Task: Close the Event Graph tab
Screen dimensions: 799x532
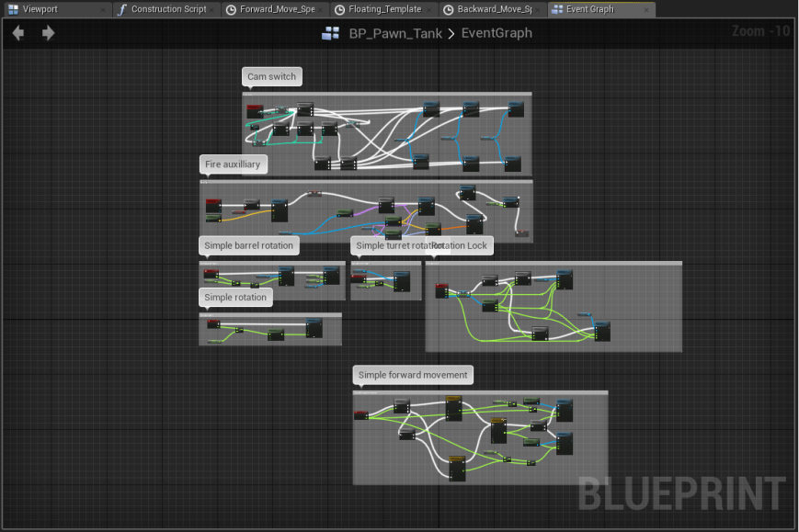Action: pyautogui.click(x=646, y=9)
